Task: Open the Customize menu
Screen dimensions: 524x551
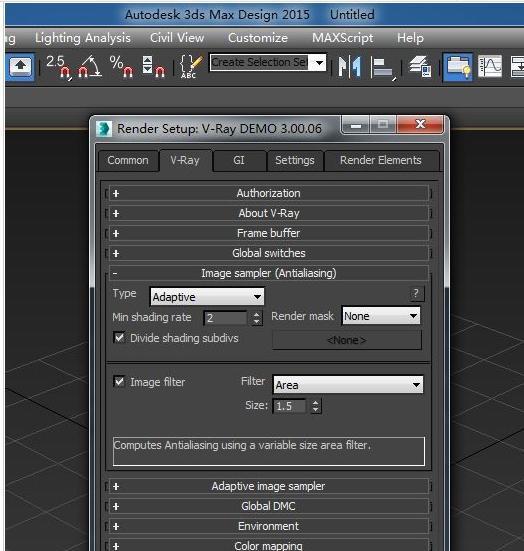Action: (258, 38)
